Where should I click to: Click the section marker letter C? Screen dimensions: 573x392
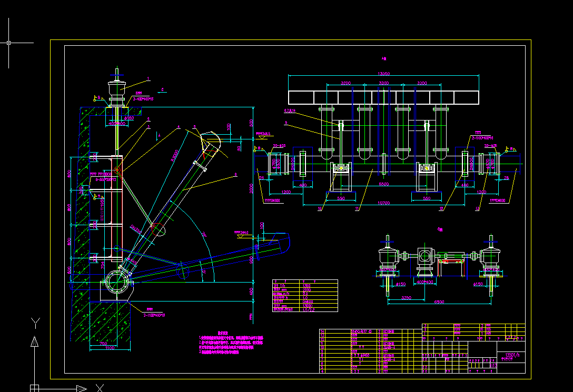(163, 89)
